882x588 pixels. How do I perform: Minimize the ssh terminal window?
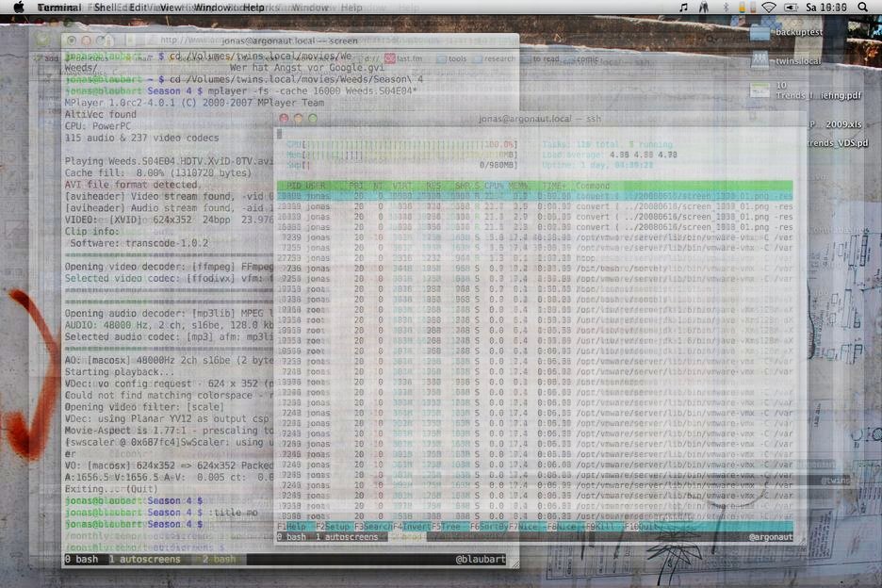click(298, 118)
